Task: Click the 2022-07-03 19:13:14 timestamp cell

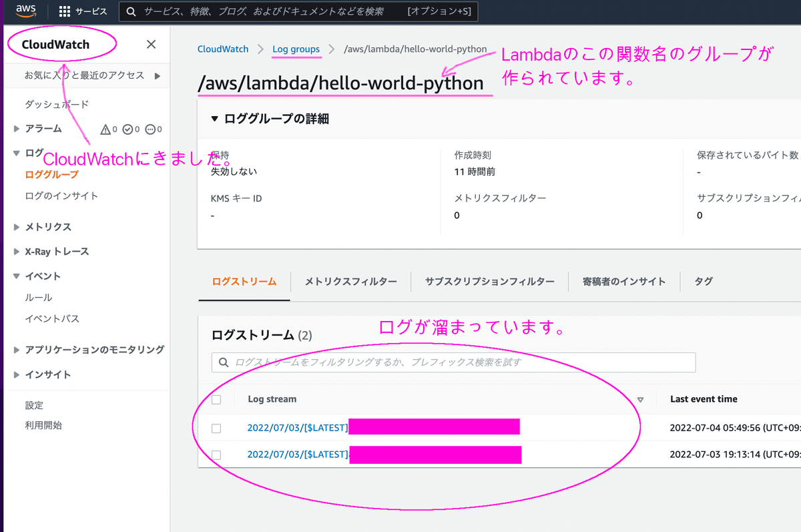Action: pyautogui.click(x=734, y=454)
